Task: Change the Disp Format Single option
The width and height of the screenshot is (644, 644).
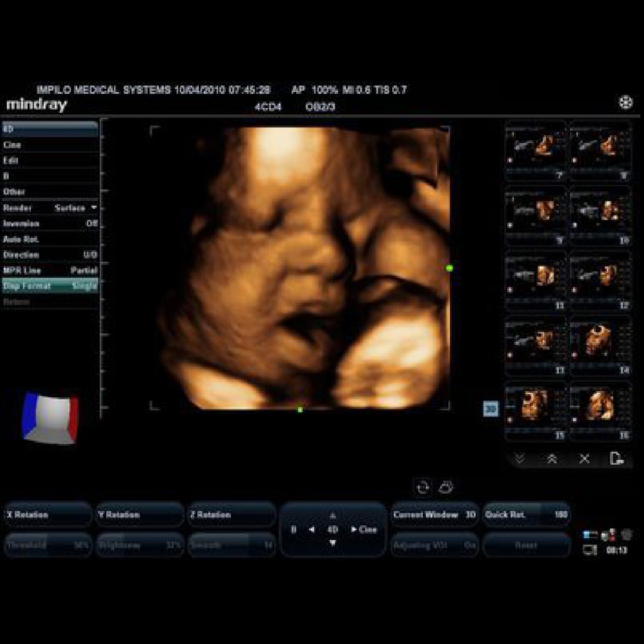Action: pyautogui.click(x=50, y=286)
